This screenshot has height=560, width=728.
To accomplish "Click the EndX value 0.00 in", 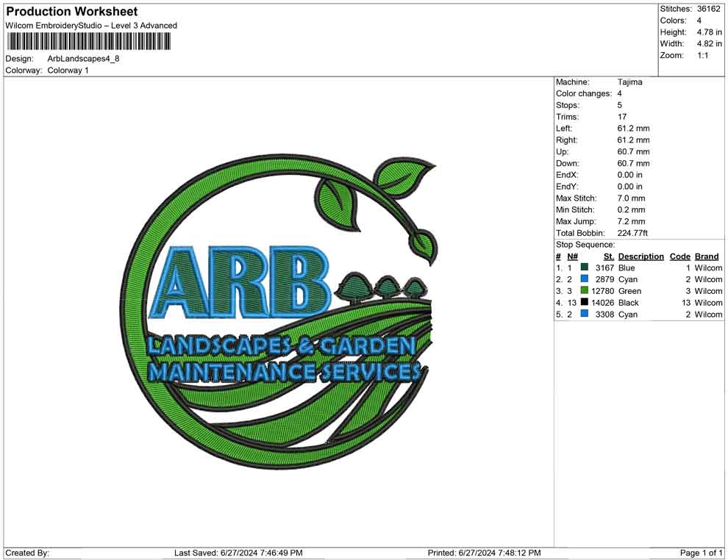I will pyautogui.click(x=630, y=175).
